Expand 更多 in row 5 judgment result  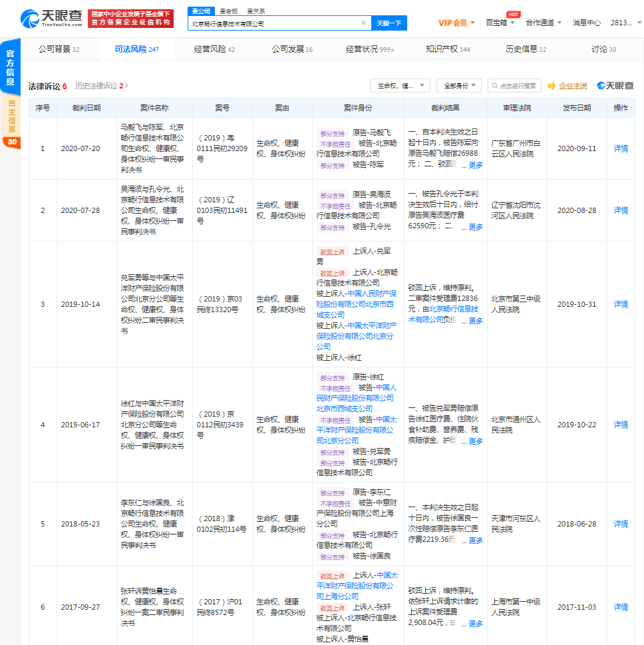tap(476, 540)
